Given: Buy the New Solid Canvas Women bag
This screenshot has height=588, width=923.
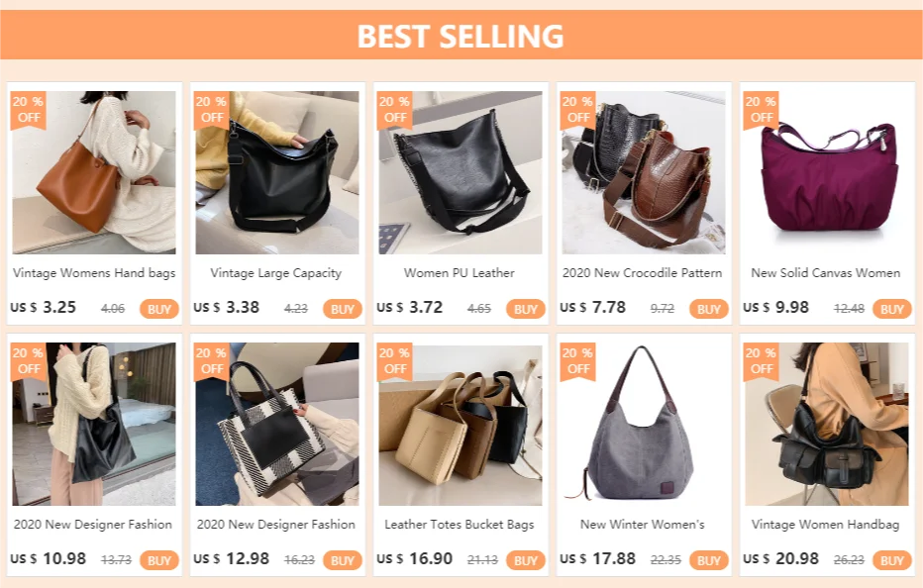Looking at the screenshot, I should pos(891,309).
